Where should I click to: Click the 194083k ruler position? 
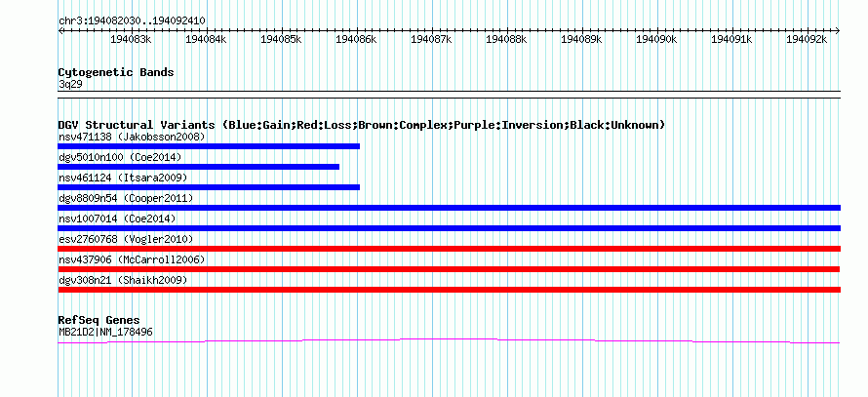coord(131,39)
